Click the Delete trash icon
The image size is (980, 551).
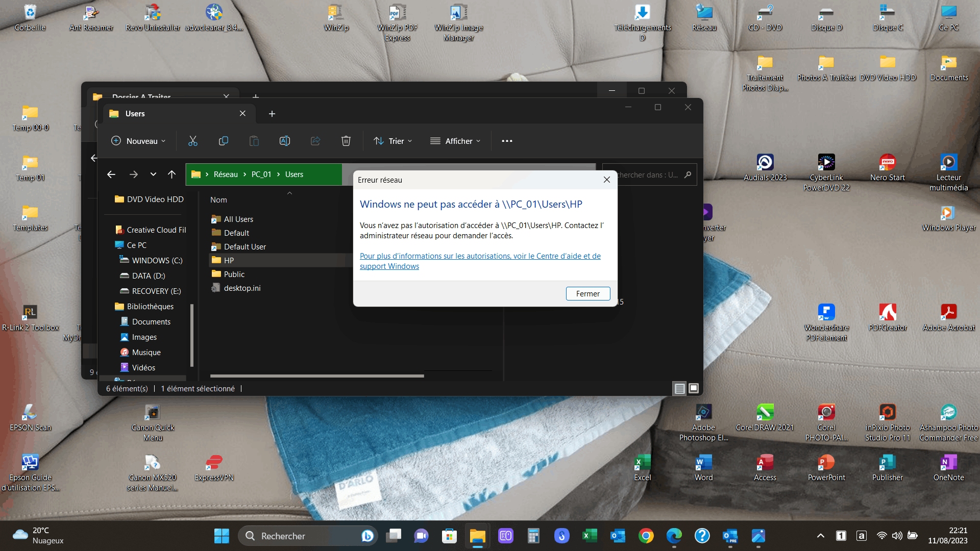[x=346, y=141]
